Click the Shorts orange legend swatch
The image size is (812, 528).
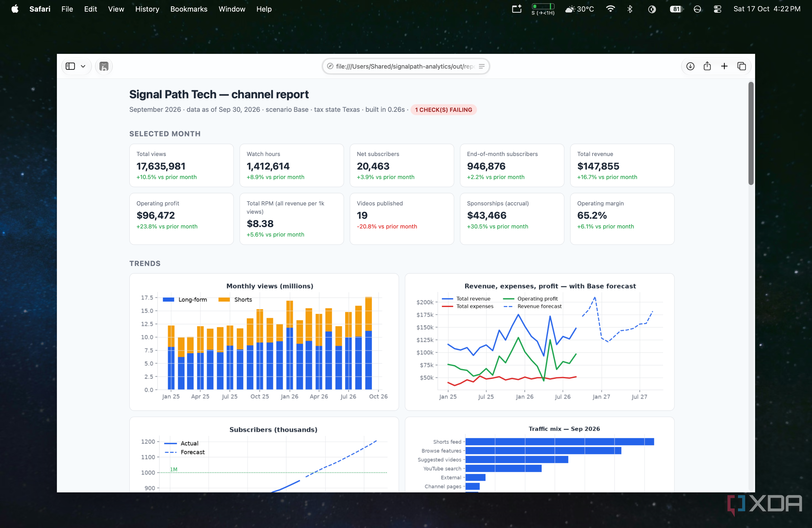(x=224, y=299)
